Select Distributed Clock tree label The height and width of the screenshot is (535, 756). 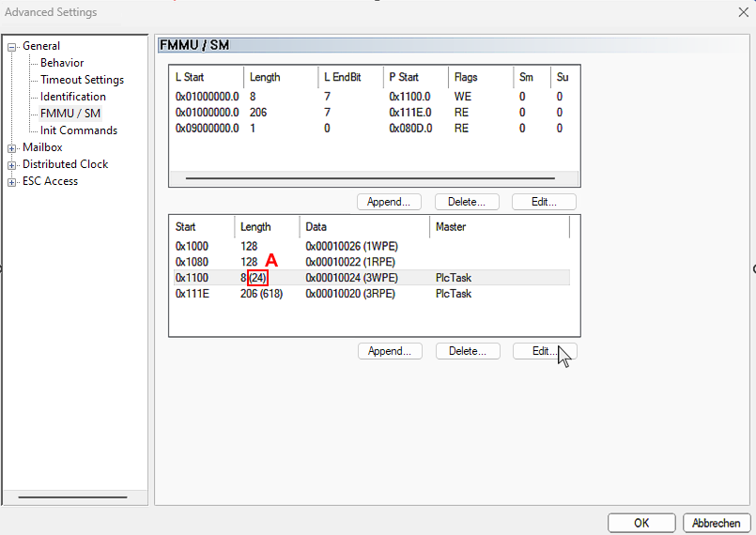(65, 164)
